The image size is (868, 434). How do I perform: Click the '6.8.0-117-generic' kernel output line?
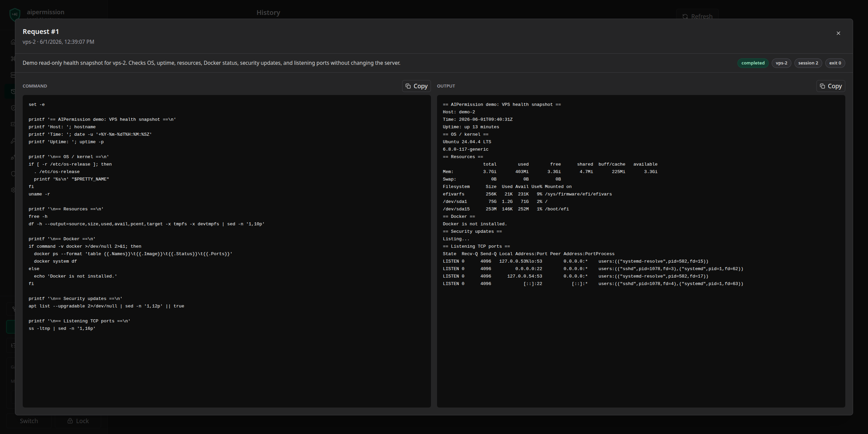[x=466, y=149]
